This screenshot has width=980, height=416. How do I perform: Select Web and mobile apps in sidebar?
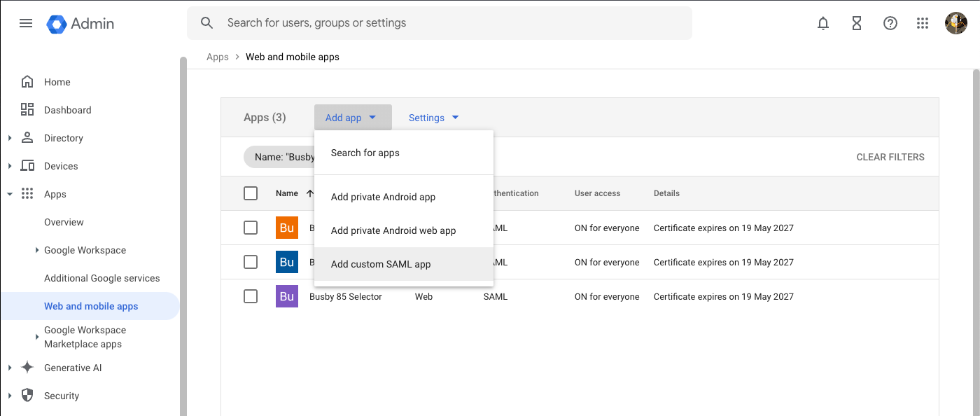coord(90,306)
